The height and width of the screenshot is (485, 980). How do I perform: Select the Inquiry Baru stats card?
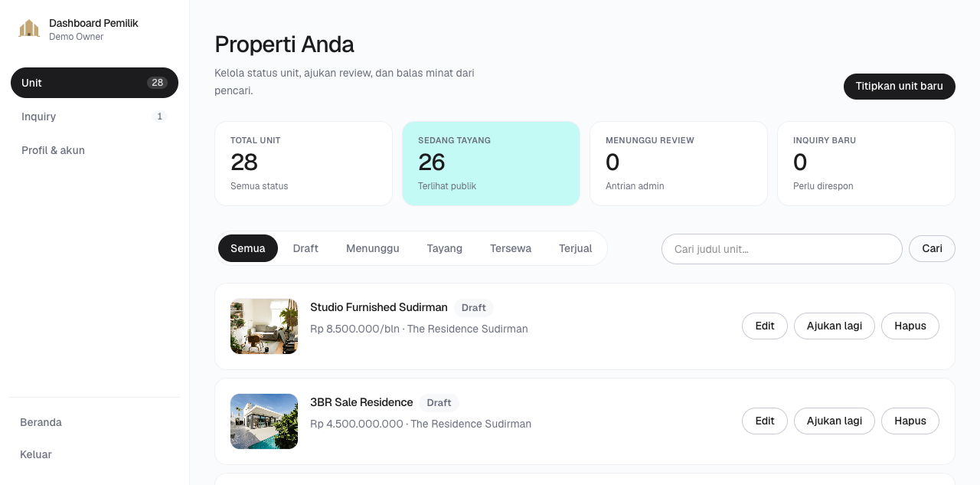[866, 163]
